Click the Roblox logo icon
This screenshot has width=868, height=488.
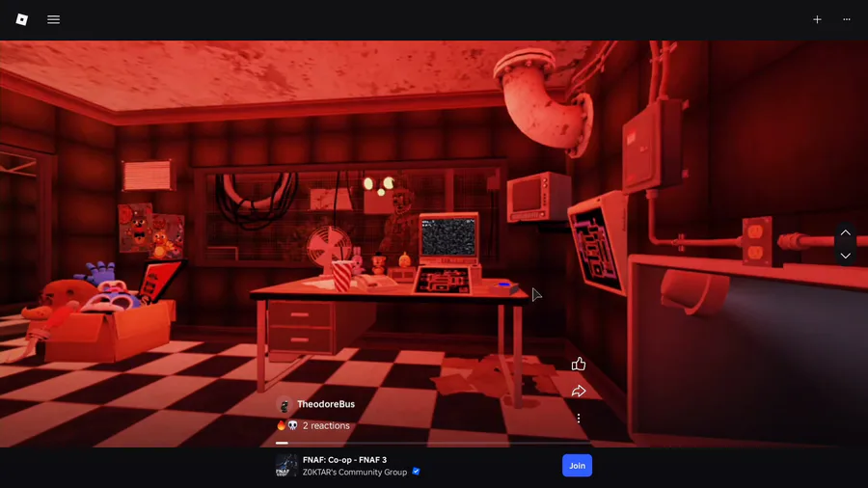21,19
